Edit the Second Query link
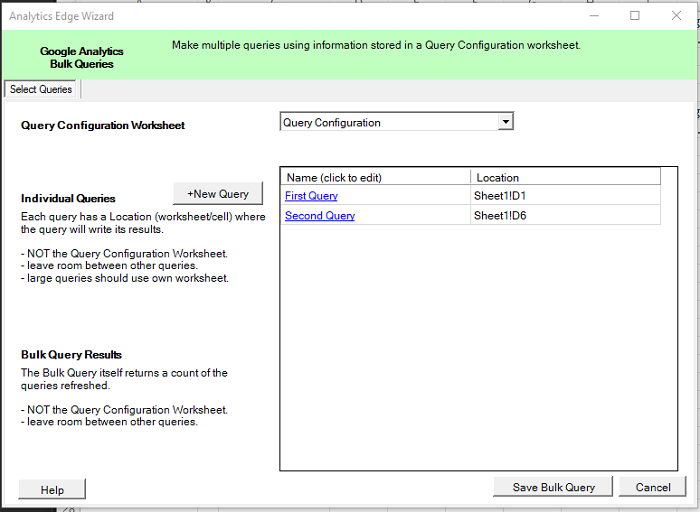This screenshot has height=512, width=700. click(x=320, y=216)
